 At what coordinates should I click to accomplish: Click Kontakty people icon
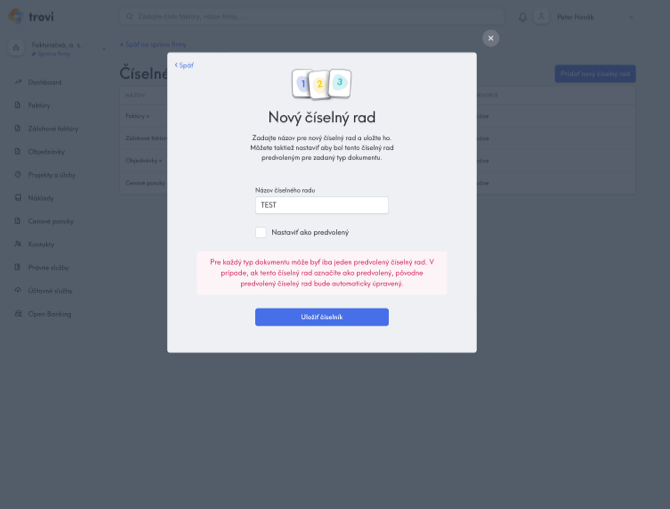18,244
